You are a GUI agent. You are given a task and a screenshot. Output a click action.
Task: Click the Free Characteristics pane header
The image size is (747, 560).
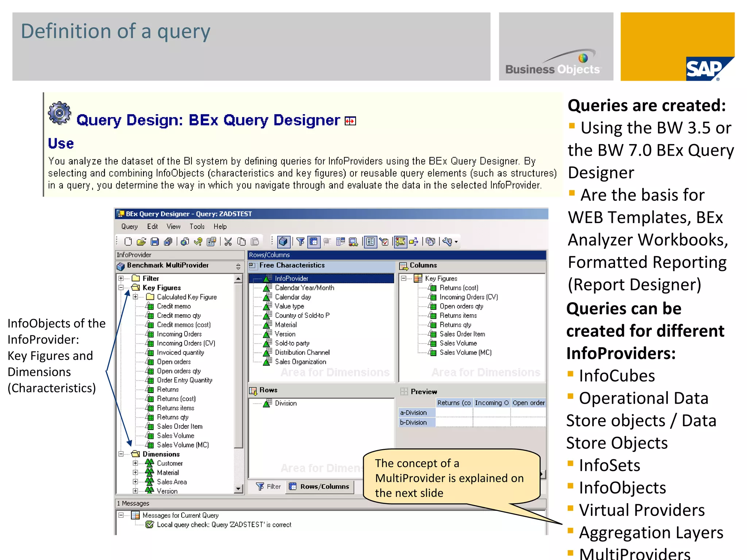(321, 266)
